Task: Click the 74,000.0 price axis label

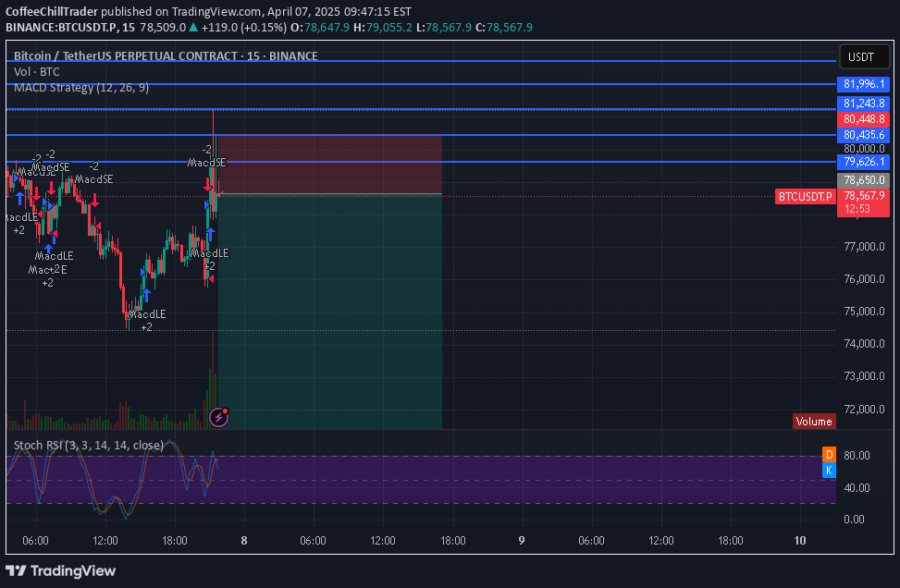Action: (x=864, y=344)
